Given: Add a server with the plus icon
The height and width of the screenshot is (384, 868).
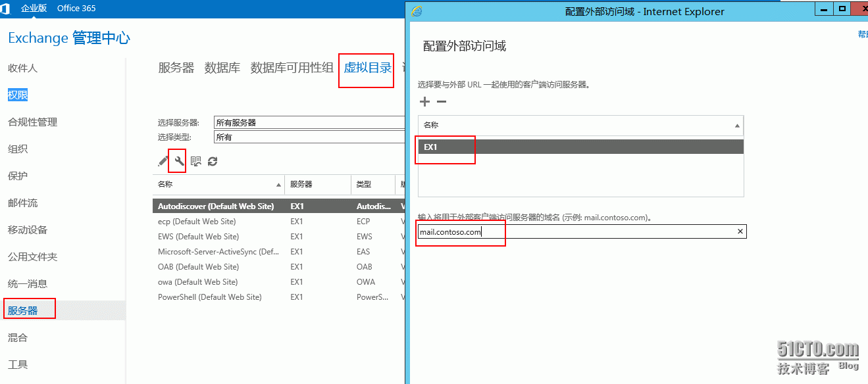Looking at the screenshot, I should pos(424,102).
